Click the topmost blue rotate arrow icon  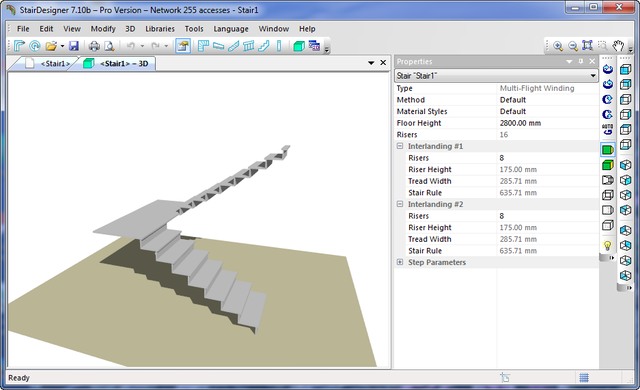pyautogui.click(x=608, y=69)
